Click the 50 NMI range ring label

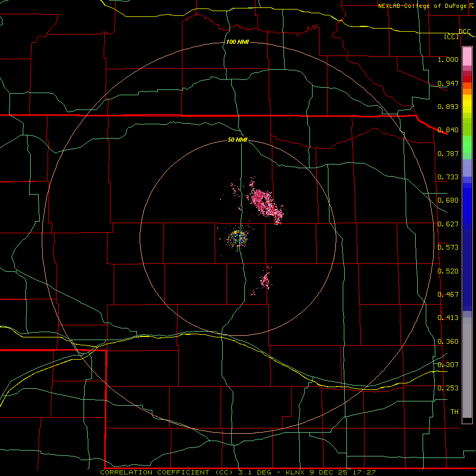(x=237, y=140)
